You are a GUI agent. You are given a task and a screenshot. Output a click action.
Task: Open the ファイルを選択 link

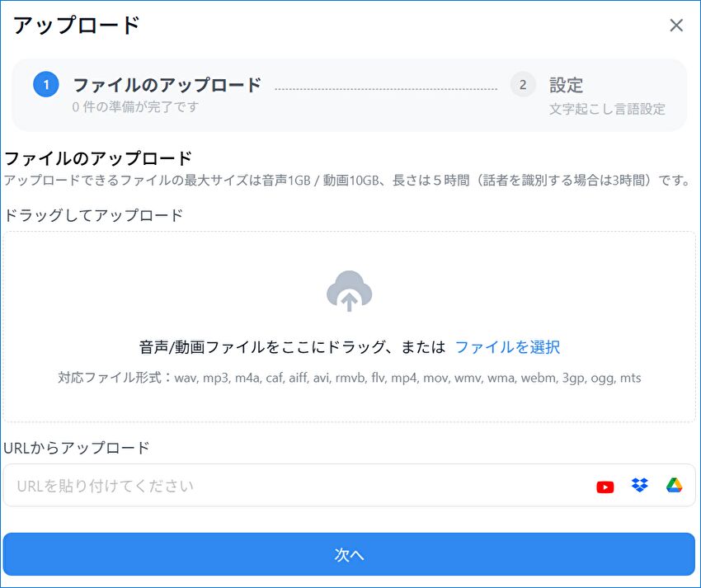click(x=507, y=347)
